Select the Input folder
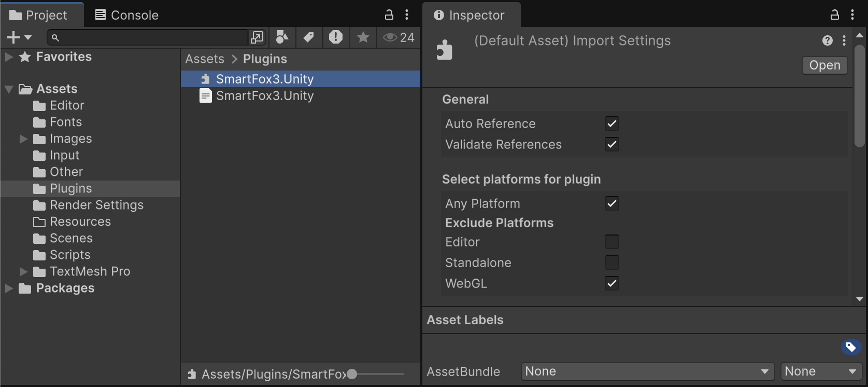 tap(56, 156)
